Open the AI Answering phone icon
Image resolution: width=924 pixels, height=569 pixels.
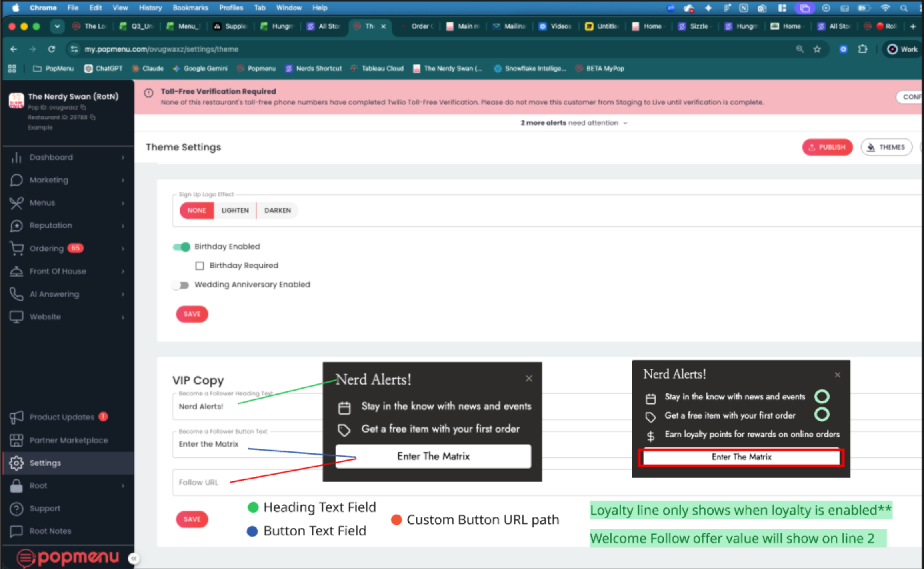tap(16, 294)
